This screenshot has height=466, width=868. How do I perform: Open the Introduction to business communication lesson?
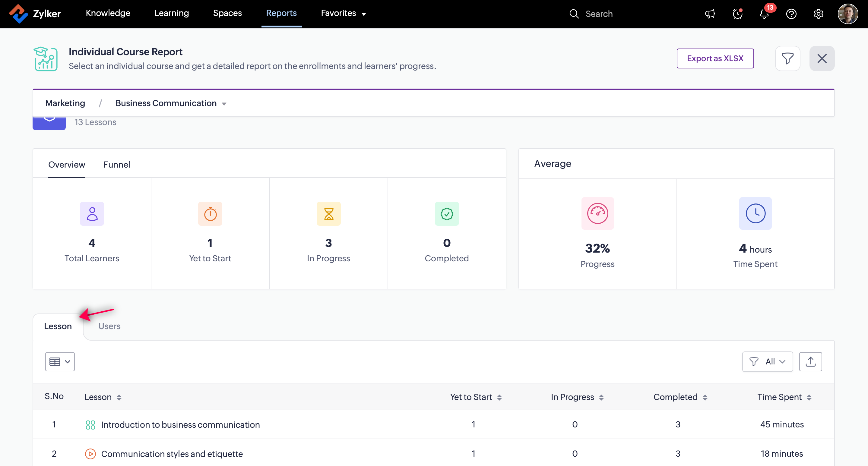[x=180, y=425]
